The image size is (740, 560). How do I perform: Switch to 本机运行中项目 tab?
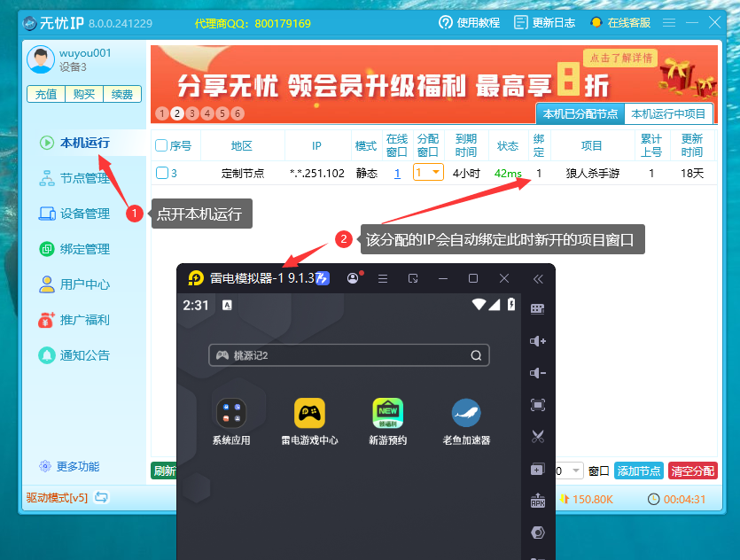[668, 114]
